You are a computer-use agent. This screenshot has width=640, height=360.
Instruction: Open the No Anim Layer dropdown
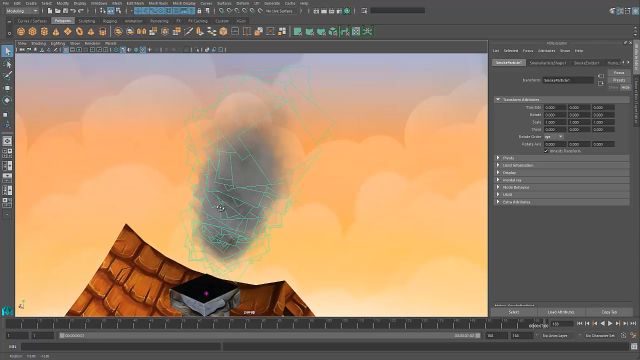tap(558, 336)
